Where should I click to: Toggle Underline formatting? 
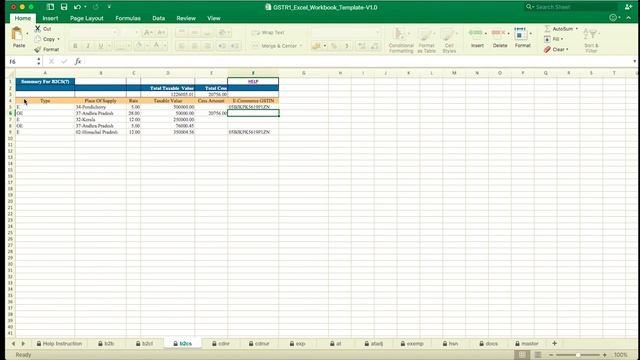point(100,46)
